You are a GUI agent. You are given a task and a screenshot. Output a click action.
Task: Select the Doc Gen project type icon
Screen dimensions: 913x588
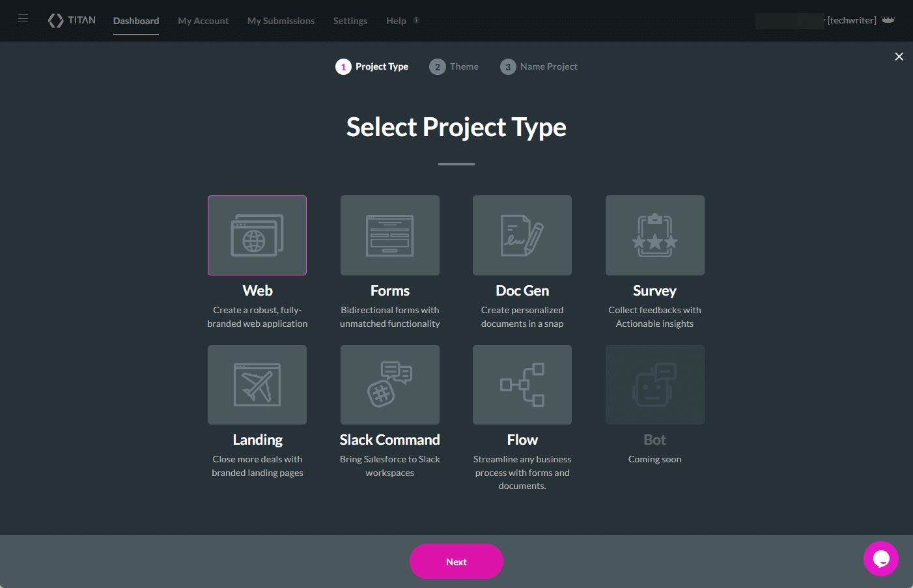pyautogui.click(x=522, y=235)
